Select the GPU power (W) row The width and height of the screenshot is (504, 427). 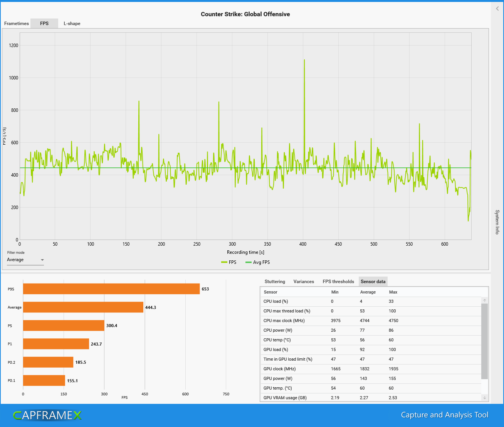(371, 379)
